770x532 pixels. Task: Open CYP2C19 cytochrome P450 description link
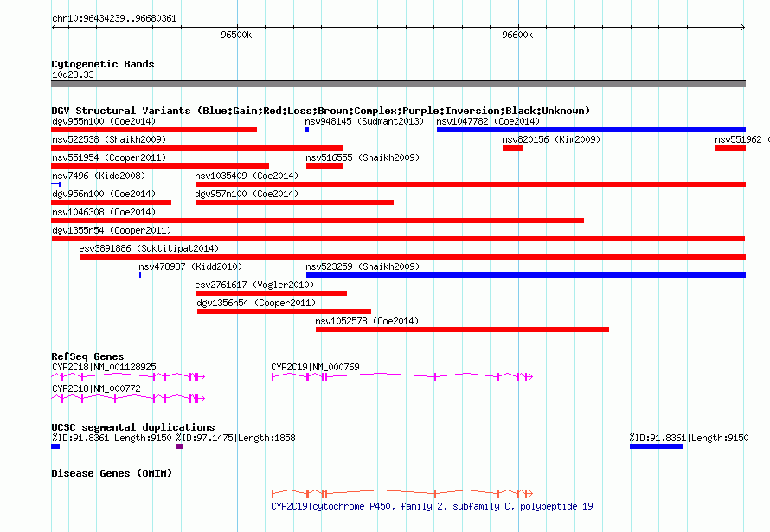click(432, 506)
